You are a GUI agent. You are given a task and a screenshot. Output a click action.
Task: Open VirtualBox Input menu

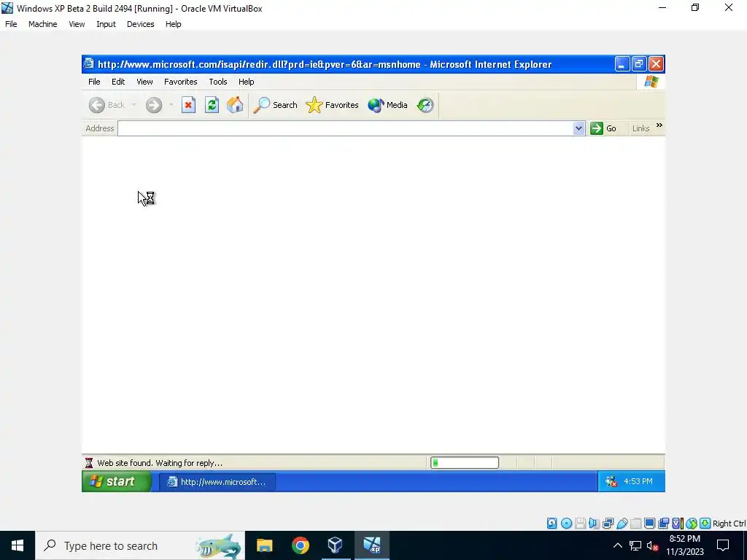click(x=106, y=24)
